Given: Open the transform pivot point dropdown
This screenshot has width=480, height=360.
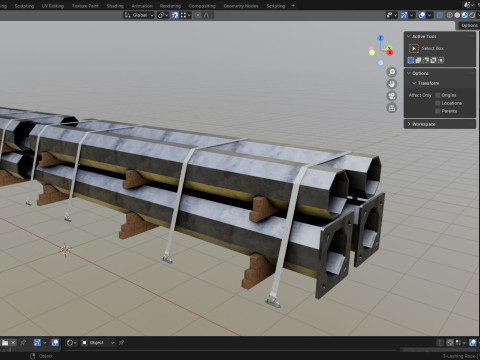Looking at the screenshot, I should pyautogui.click(x=163, y=15).
